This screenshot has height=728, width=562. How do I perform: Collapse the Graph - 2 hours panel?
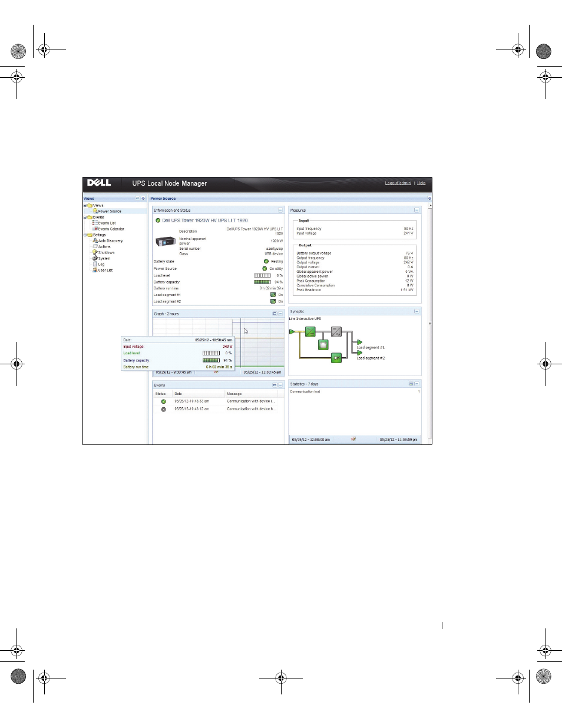pos(280,314)
